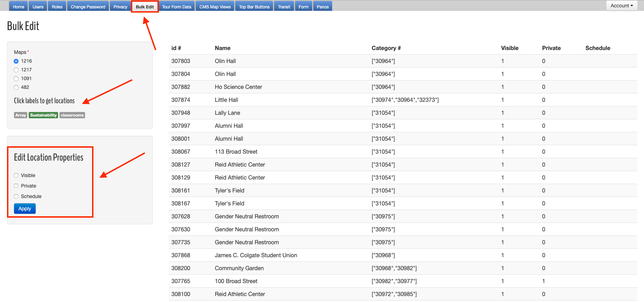The height and width of the screenshot is (302, 644).
Task: Click id 308100 cell
Action: (x=181, y=294)
